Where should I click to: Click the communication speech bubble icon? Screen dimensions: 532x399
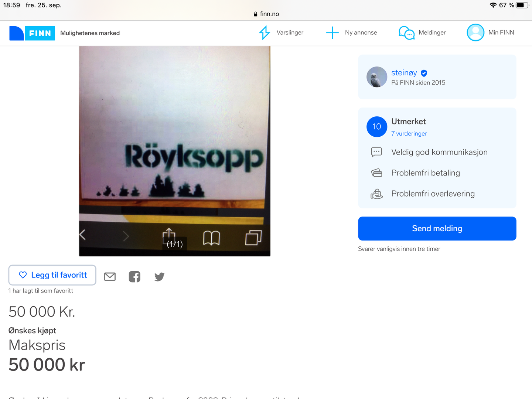pyautogui.click(x=376, y=152)
